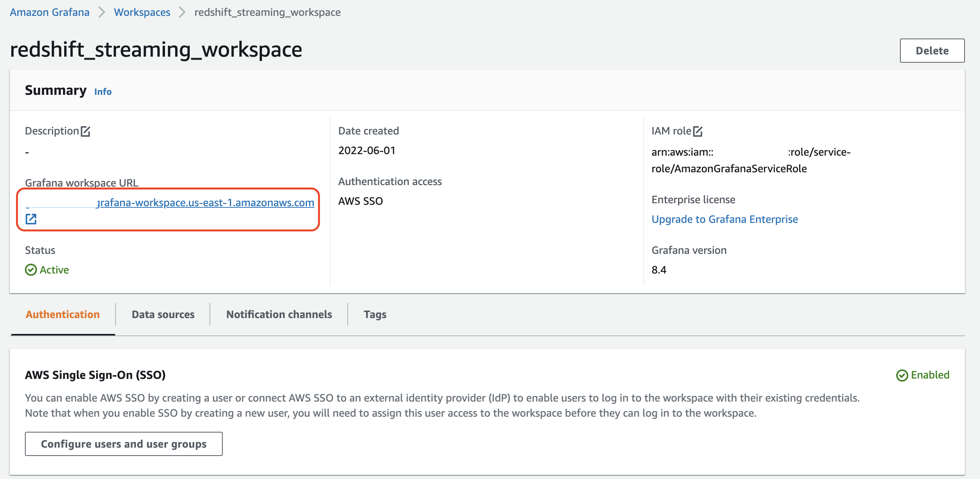Open the Grafana workspace URL link

point(205,202)
